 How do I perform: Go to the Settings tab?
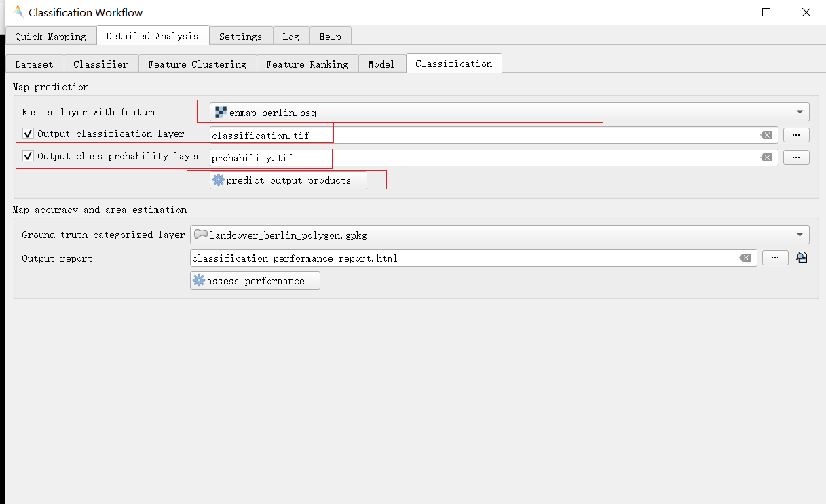(240, 37)
